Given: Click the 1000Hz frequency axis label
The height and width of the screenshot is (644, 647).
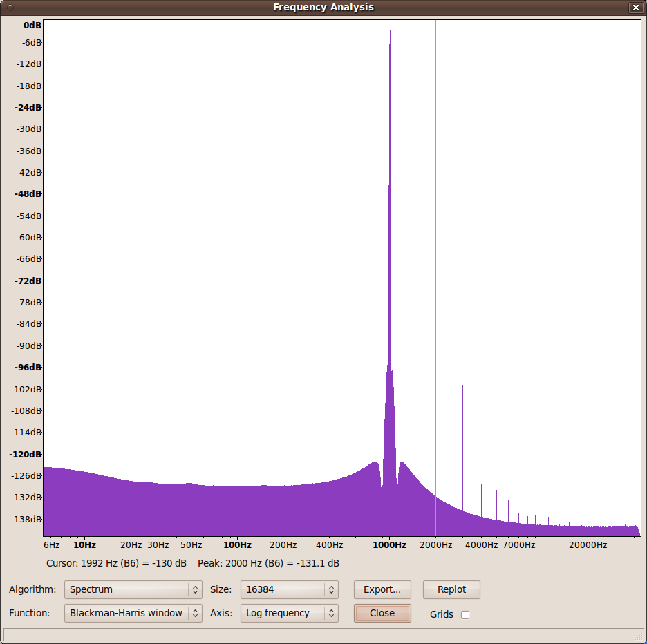Looking at the screenshot, I should click(x=390, y=545).
